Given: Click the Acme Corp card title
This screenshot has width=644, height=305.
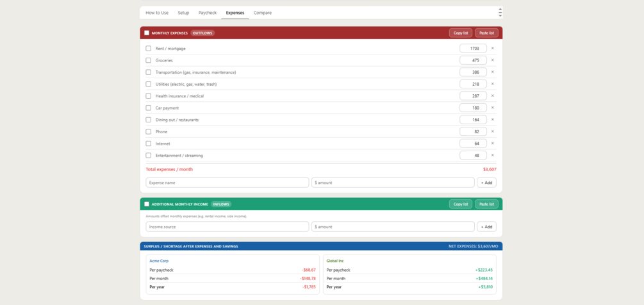Looking at the screenshot, I should [x=159, y=261].
